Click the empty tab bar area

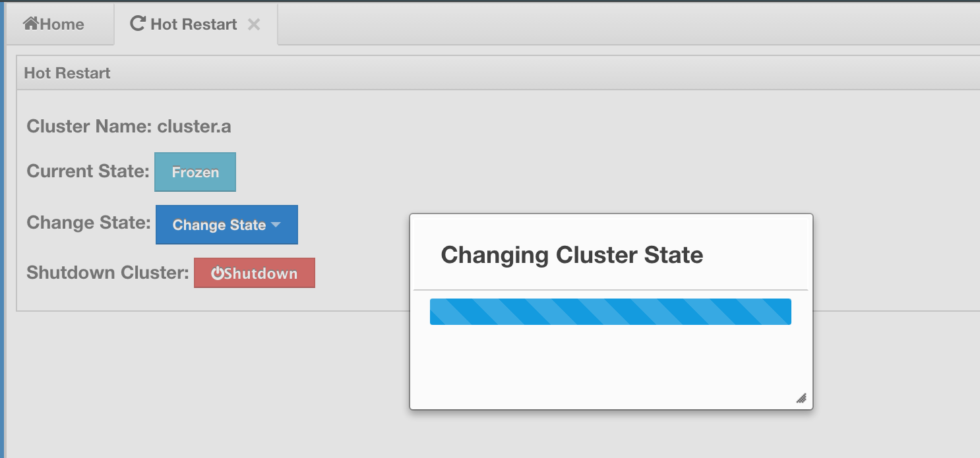click(627, 24)
